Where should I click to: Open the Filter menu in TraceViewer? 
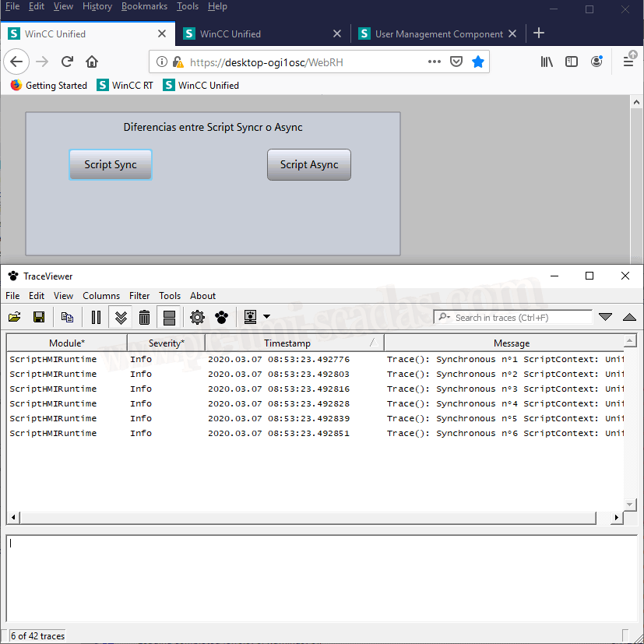click(x=139, y=296)
